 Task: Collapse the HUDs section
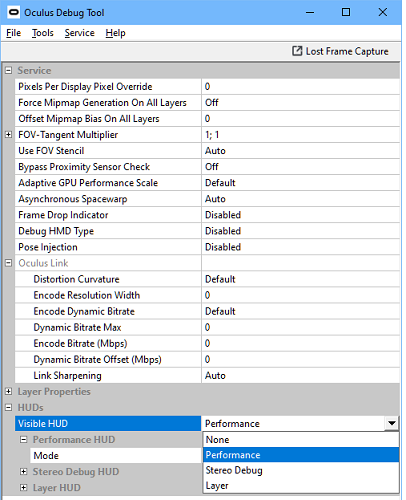point(9,408)
